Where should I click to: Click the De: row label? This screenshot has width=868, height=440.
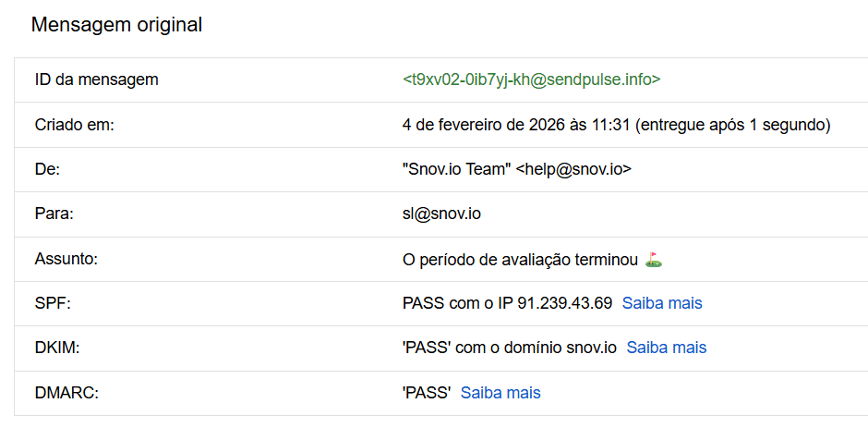[x=47, y=169]
